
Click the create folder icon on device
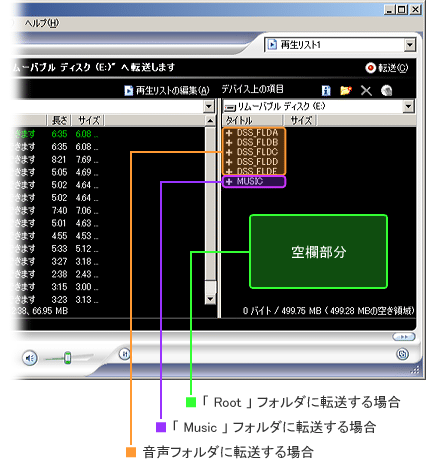pos(346,90)
